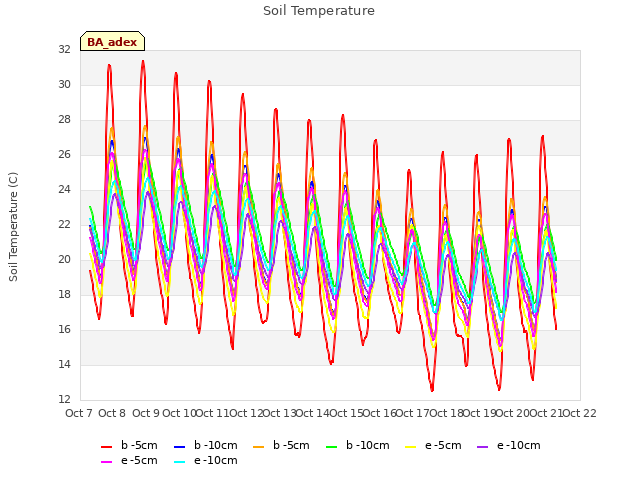Toggle 'b -10cm' label next to blue swatch
This screenshot has width=640, height=480.
(x=216, y=445)
